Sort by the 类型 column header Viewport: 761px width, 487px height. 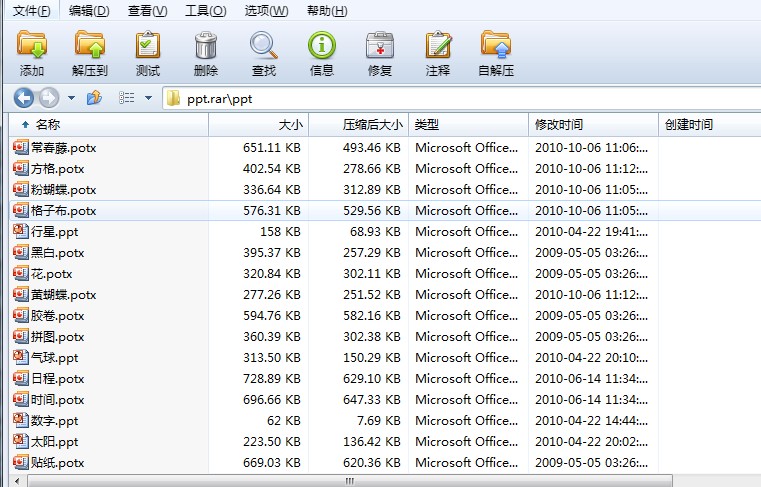click(x=468, y=124)
